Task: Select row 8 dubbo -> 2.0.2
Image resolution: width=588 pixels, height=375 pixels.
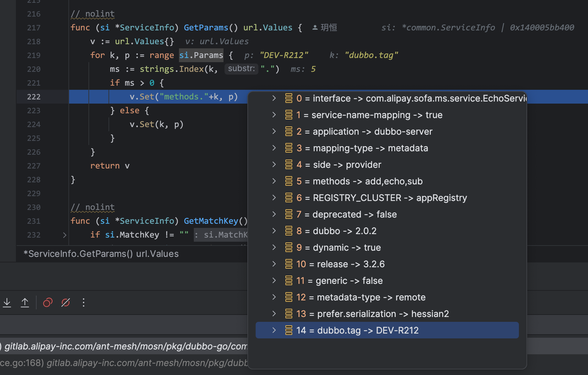Action: click(x=387, y=231)
